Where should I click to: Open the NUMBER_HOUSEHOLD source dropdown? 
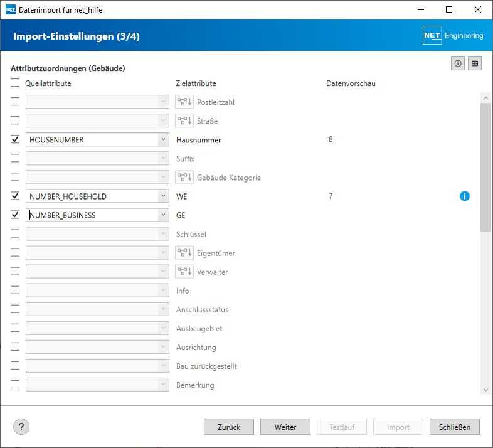(163, 196)
